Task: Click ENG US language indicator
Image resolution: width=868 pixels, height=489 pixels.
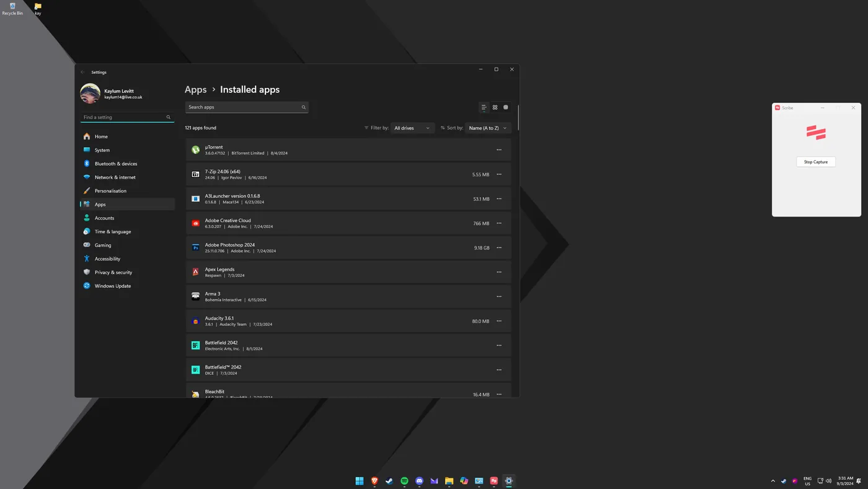Action: 807,481
